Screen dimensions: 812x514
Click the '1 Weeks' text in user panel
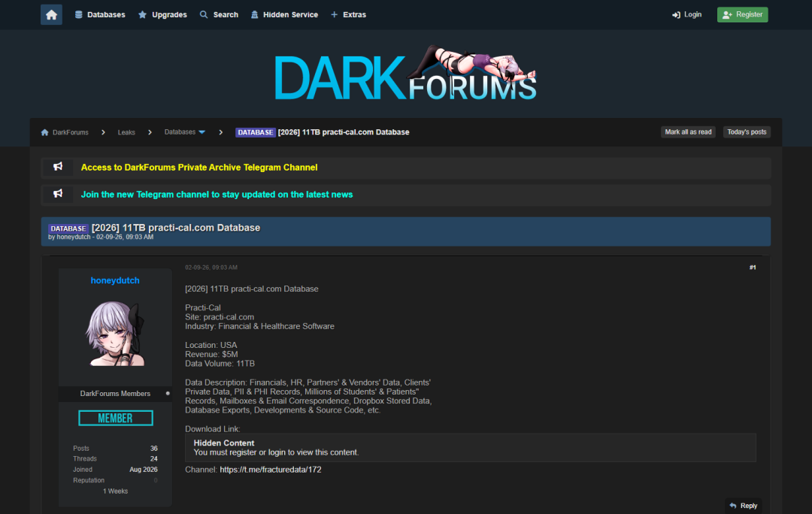coord(116,491)
